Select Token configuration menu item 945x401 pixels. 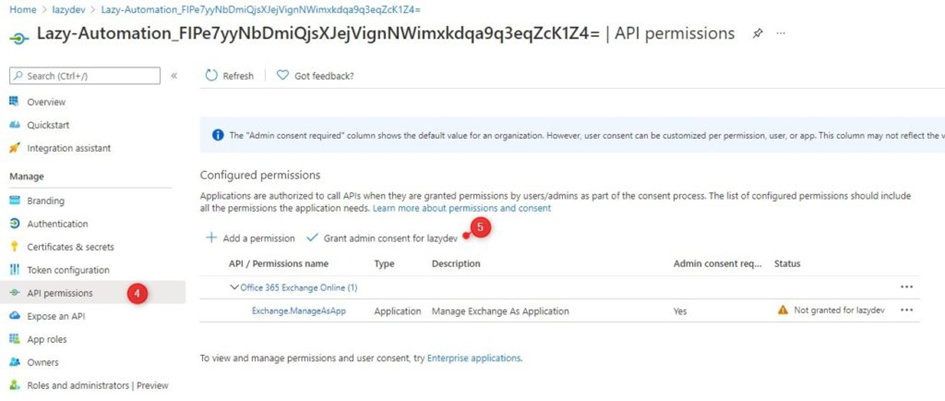tap(68, 270)
